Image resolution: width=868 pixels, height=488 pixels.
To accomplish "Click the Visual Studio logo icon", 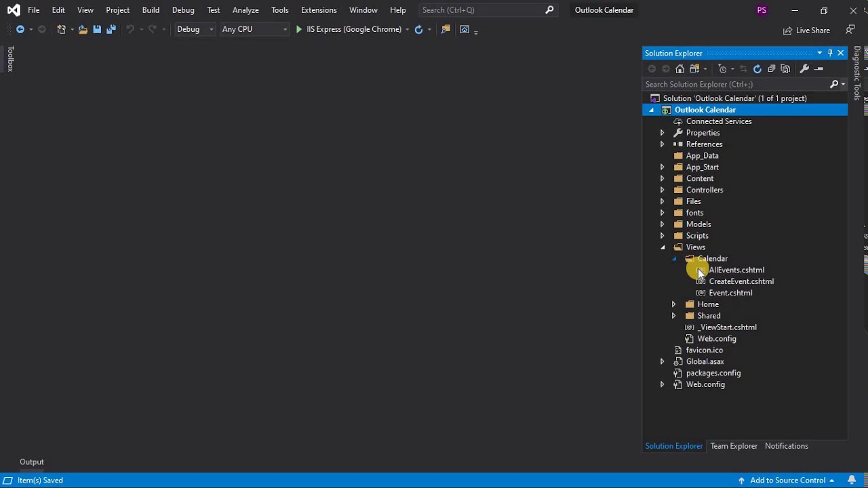I will tap(14, 10).
